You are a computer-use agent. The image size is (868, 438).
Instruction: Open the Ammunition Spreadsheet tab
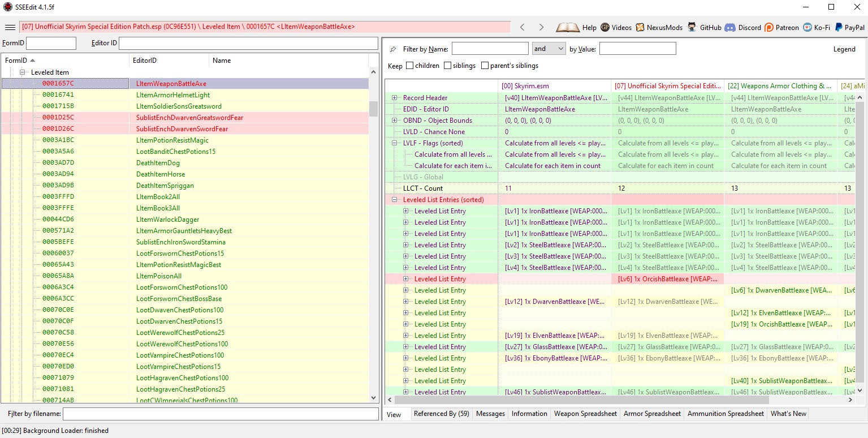[726, 414]
